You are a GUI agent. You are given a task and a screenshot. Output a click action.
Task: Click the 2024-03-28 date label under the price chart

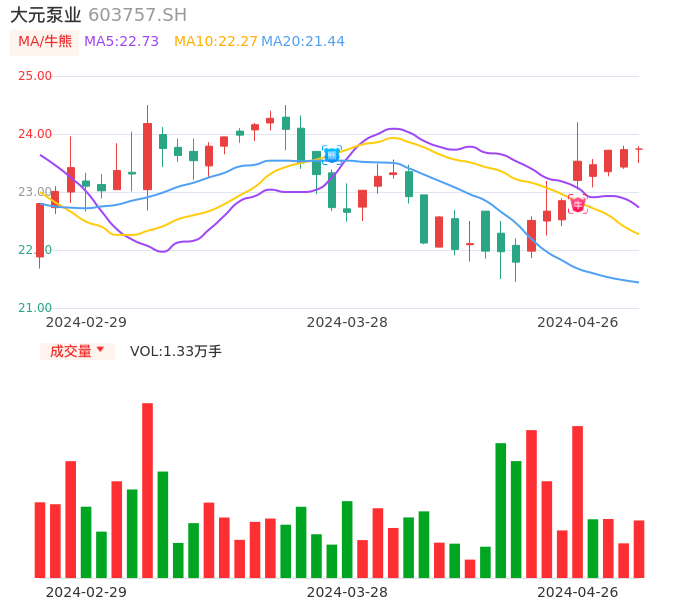click(x=346, y=321)
